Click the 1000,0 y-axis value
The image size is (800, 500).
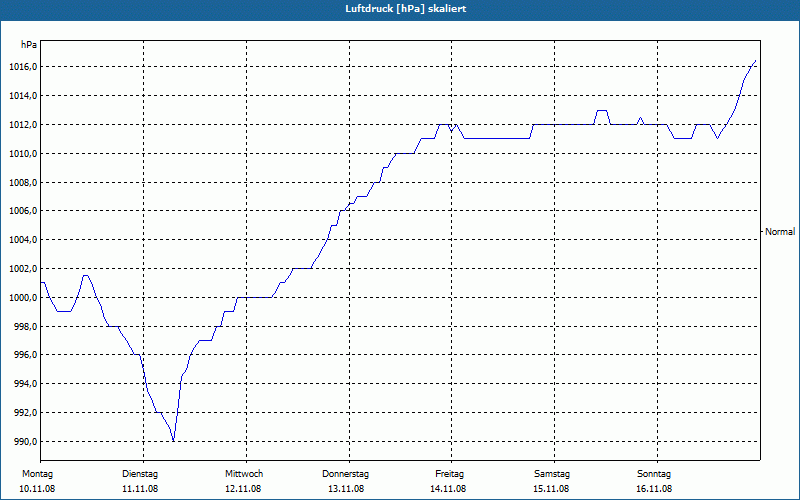[23, 297]
